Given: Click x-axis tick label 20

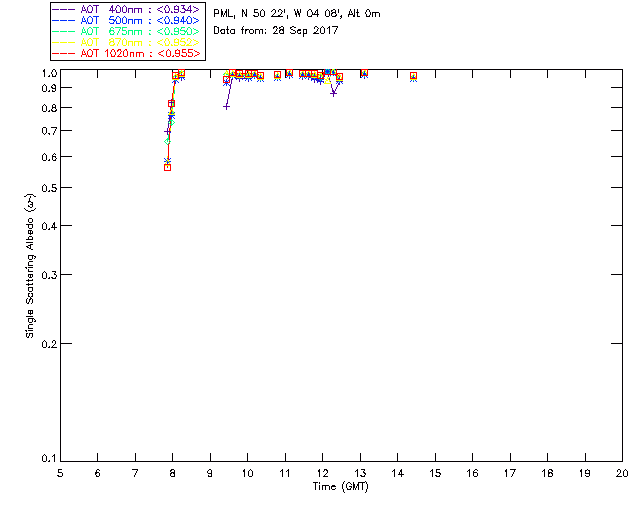Looking at the screenshot, I should point(622,473).
